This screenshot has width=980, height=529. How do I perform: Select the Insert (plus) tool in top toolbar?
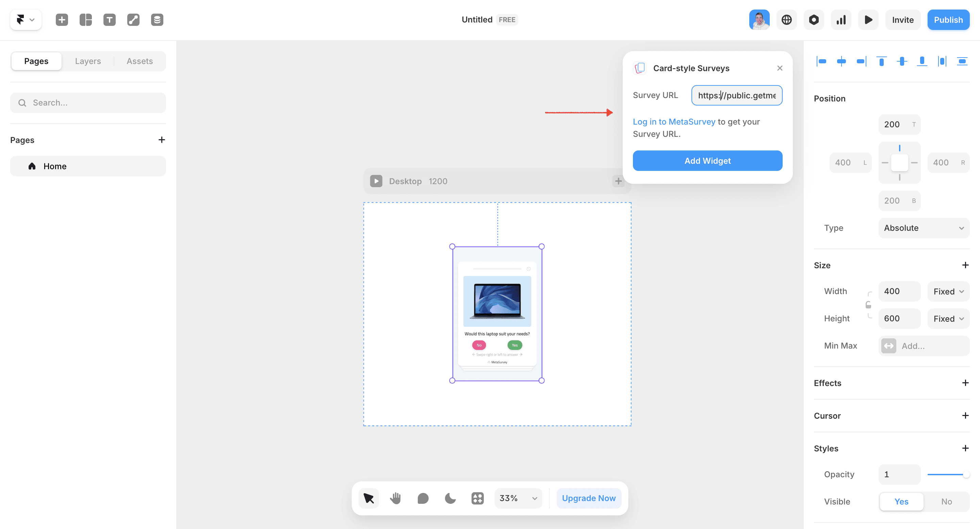(61, 20)
